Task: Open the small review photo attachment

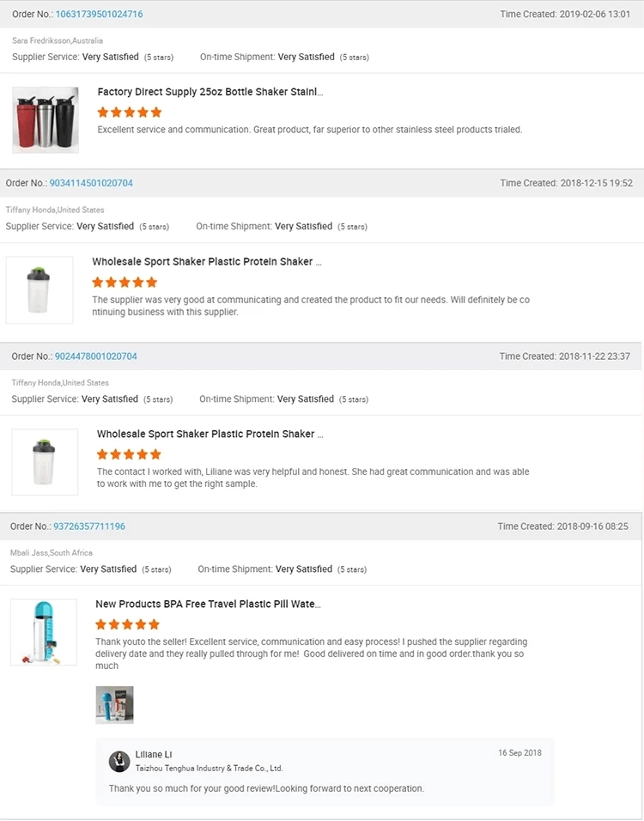Action: tap(114, 704)
